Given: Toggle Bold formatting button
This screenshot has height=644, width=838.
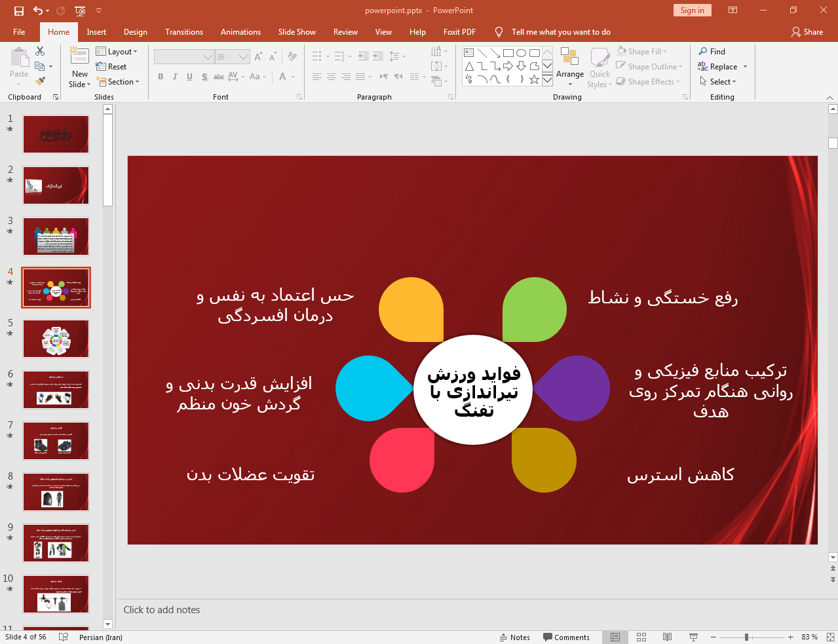Looking at the screenshot, I should [161, 77].
